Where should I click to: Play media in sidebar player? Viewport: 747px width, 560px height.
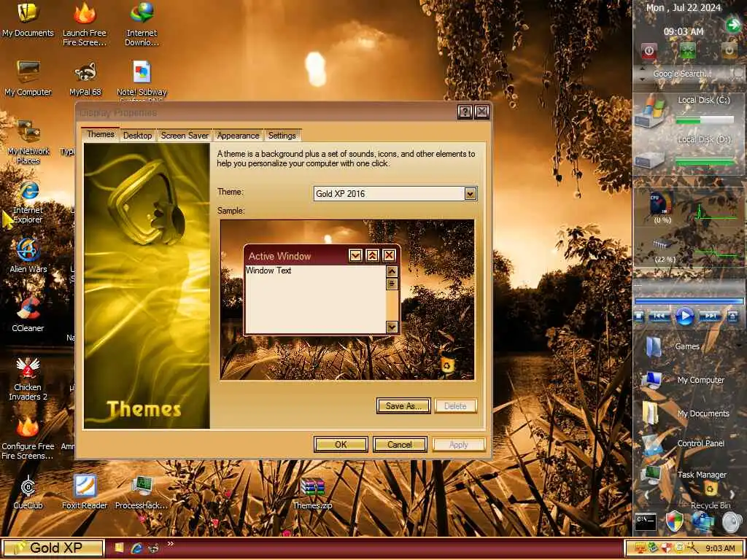click(x=684, y=316)
